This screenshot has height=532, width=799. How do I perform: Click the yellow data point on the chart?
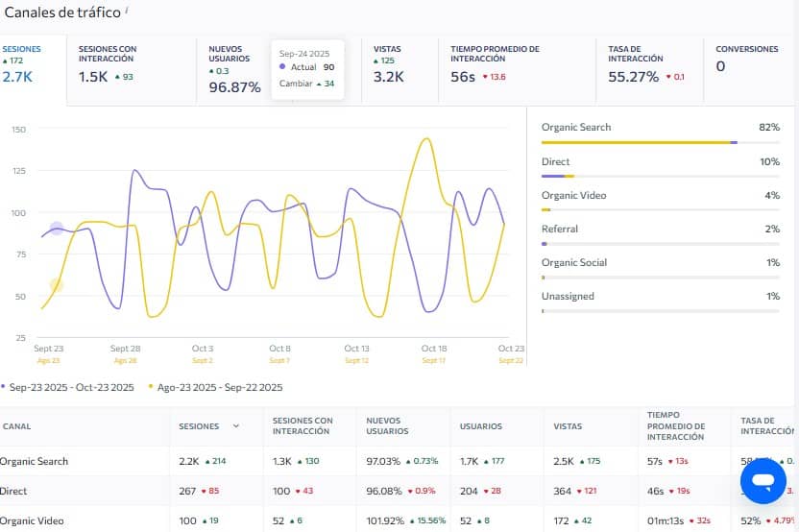pyautogui.click(x=57, y=285)
